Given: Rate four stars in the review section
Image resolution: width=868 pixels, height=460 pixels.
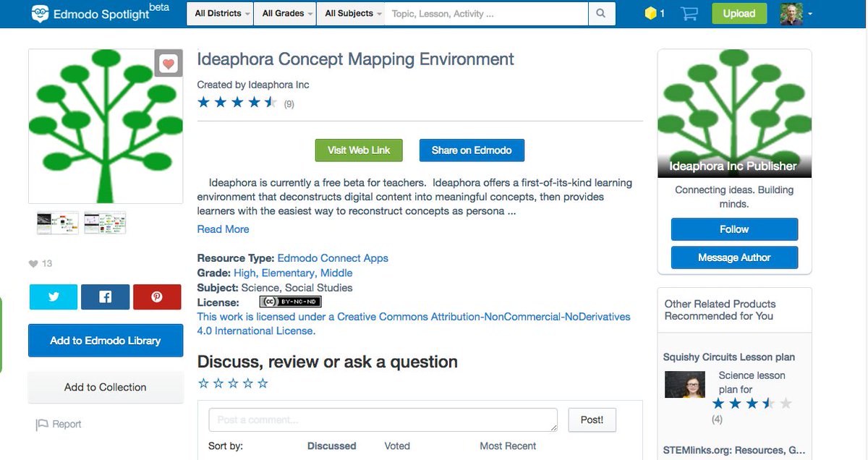Looking at the screenshot, I should tap(248, 383).
